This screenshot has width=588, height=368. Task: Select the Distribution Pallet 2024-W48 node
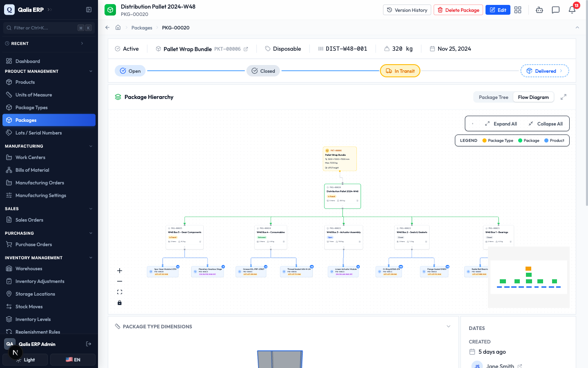click(343, 196)
